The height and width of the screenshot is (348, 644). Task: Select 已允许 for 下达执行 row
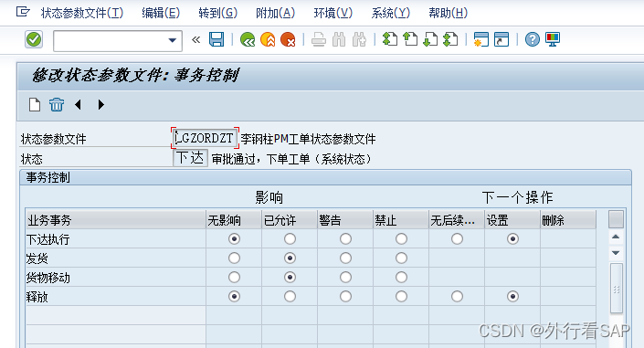[x=290, y=238]
